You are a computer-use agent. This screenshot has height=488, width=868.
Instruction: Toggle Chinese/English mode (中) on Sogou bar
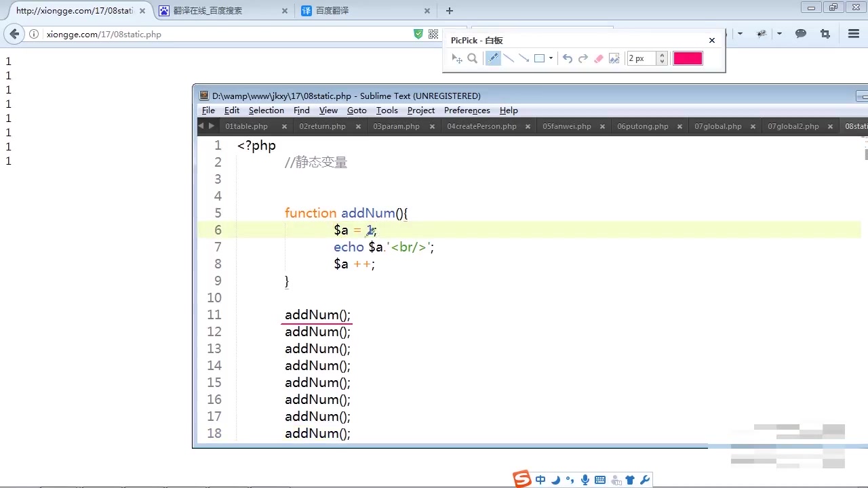(540, 480)
